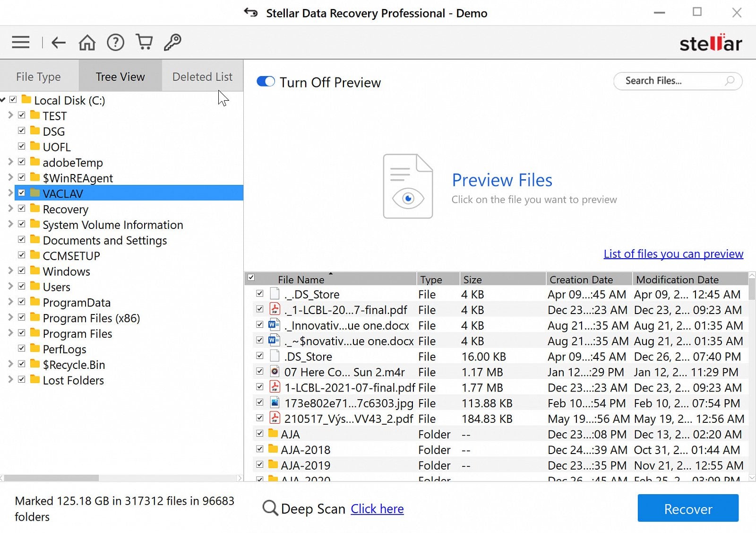Click the search magnifier in Search Files
Screen dimensions: 756x533
coord(730,80)
